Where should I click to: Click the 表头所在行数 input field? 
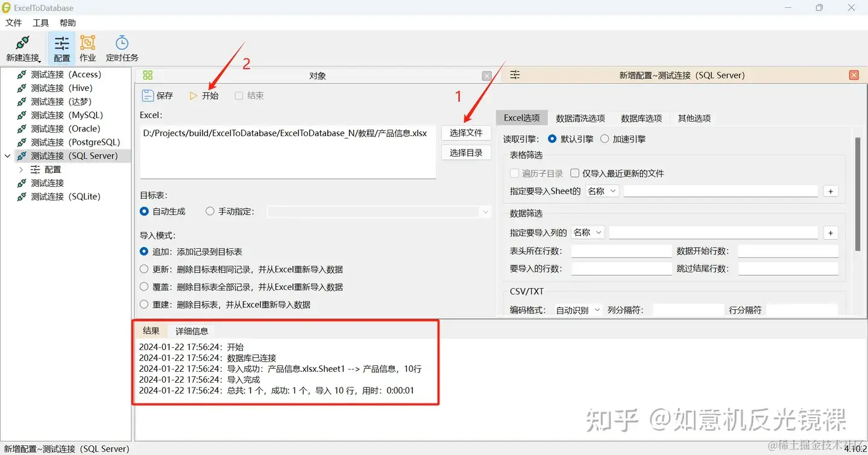coord(621,251)
